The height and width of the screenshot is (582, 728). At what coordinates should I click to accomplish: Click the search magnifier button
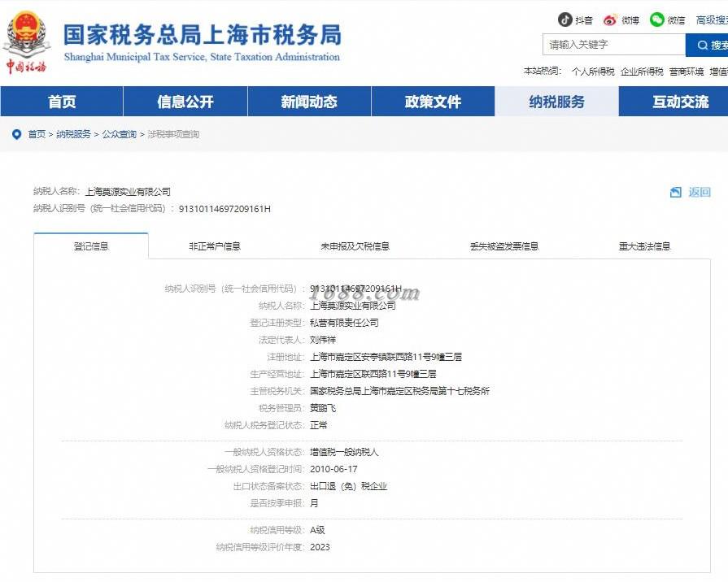click(707, 45)
